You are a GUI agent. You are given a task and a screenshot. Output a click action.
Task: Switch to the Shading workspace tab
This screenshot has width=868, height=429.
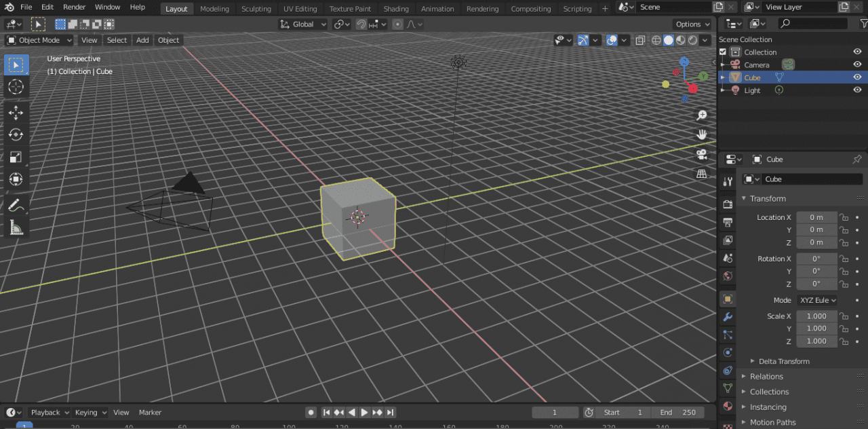[x=396, y=8]
